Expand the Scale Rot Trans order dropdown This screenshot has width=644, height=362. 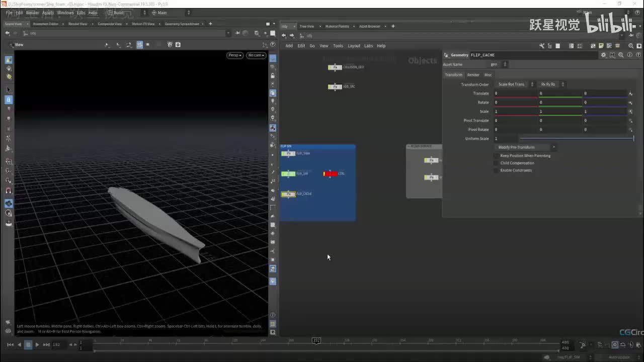point(514,84)
